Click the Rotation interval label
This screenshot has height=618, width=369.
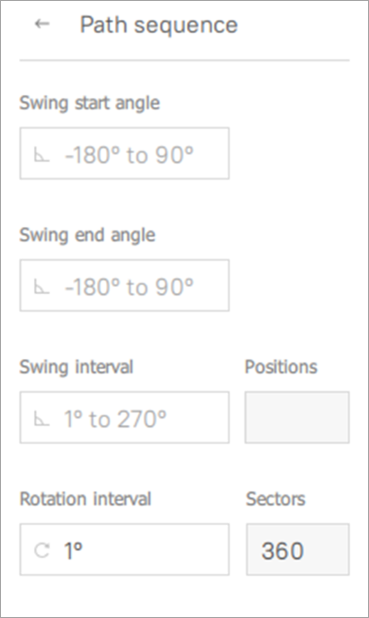point(86,499)
